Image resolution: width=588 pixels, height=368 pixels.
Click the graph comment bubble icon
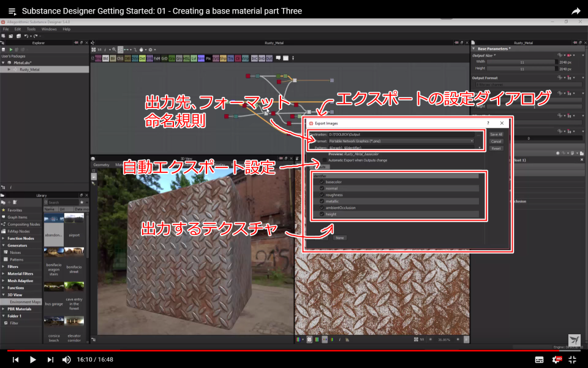(x=278, y=58)
